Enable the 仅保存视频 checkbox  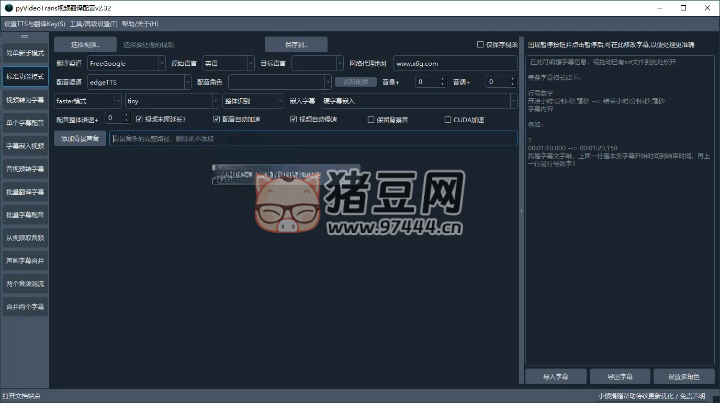pos(481,45)
